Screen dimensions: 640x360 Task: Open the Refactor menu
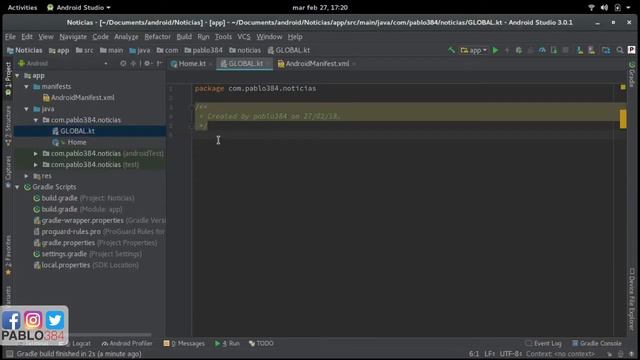(158, 37)
